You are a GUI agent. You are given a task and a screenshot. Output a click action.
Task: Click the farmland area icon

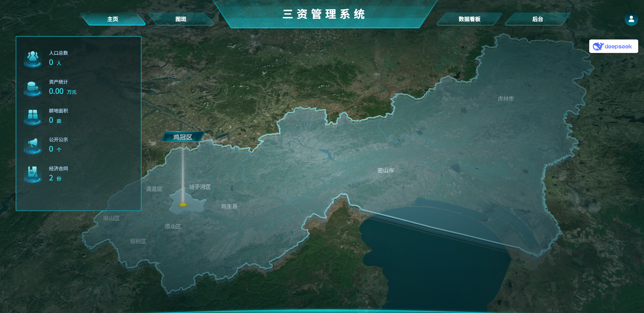tap(33, 117)
